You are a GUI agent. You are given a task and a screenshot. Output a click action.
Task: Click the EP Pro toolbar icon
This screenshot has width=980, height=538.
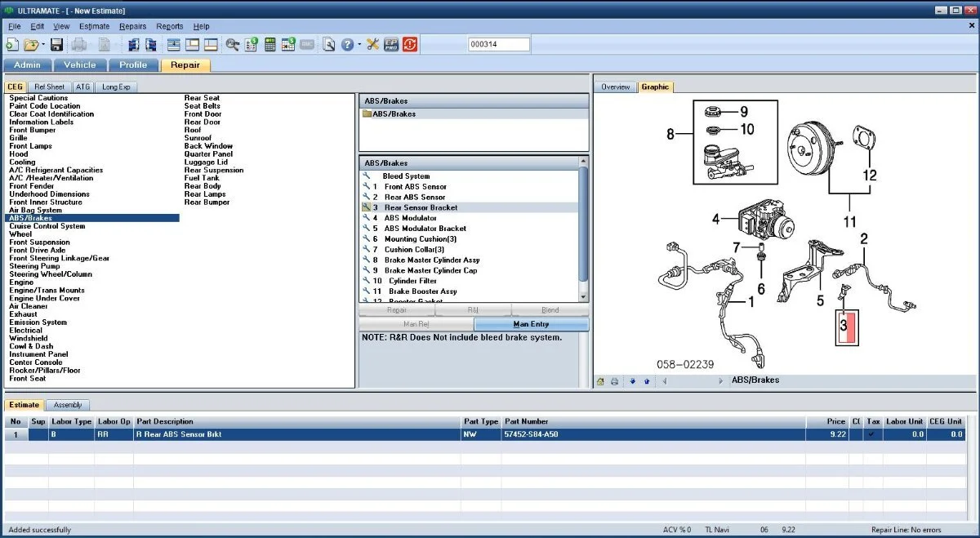(391, 45)
